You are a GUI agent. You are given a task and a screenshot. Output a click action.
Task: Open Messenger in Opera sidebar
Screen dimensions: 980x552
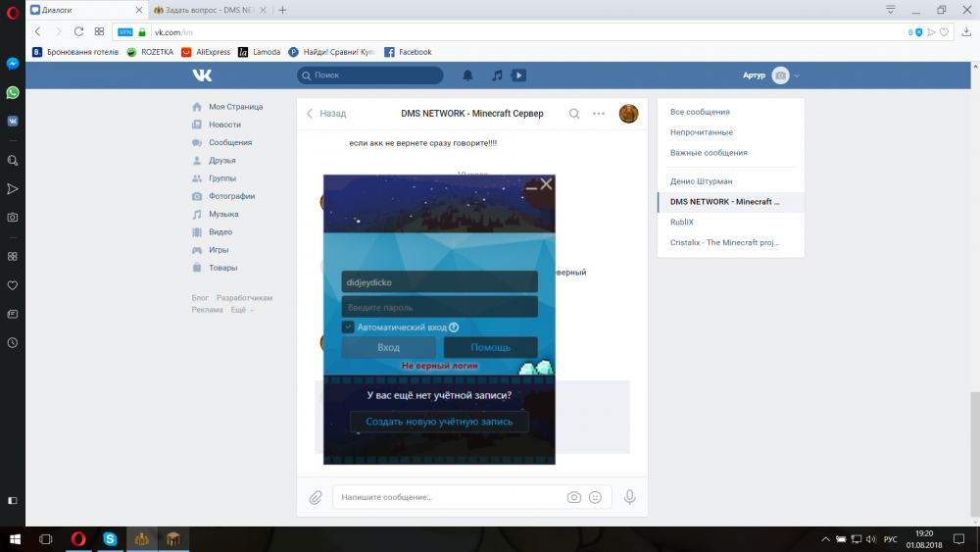coord(13,64)
